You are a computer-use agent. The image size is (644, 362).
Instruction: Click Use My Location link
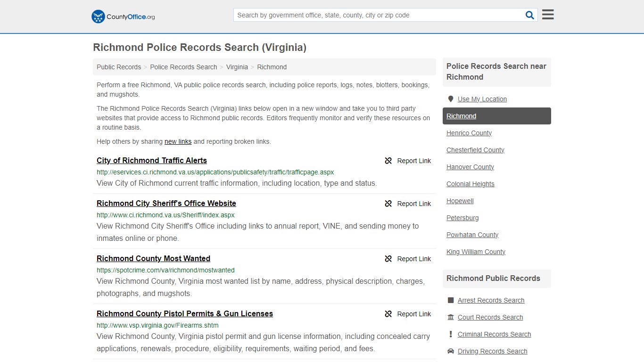(482, 99)
